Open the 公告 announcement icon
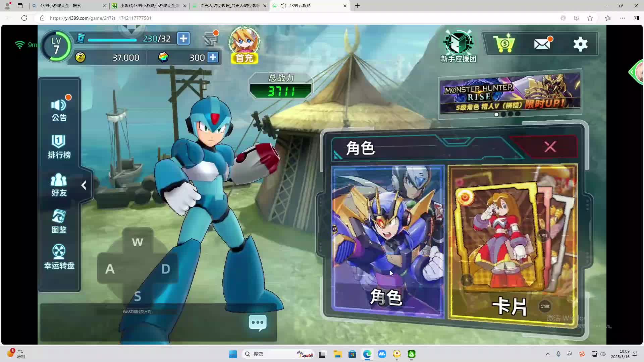The width and height of the screenshot is (644, 362). pyautogui.click(x=59, y=110)
